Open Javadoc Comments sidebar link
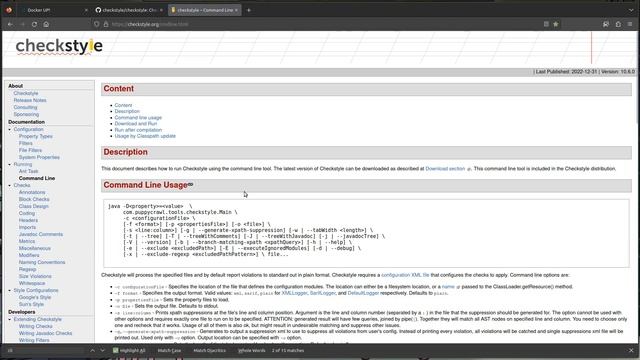Image resolution: width=640 pixels, height=360 pixels. click(41, 234)
